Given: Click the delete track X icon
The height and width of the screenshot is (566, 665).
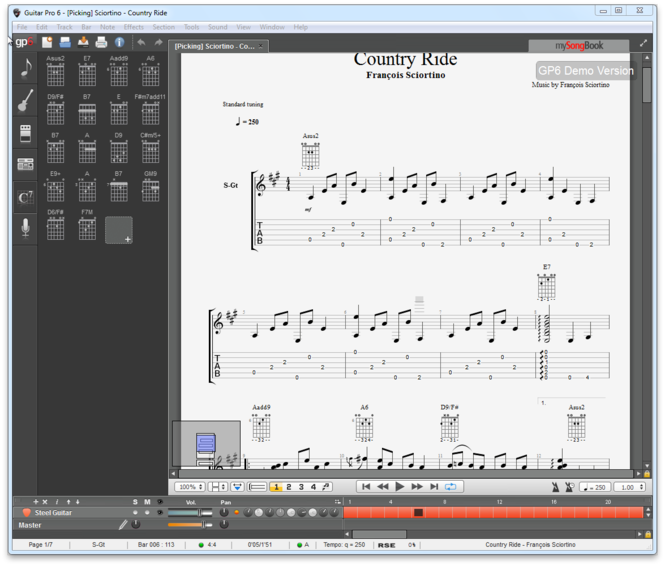Looking at the screenshot, I should [45, 502].
